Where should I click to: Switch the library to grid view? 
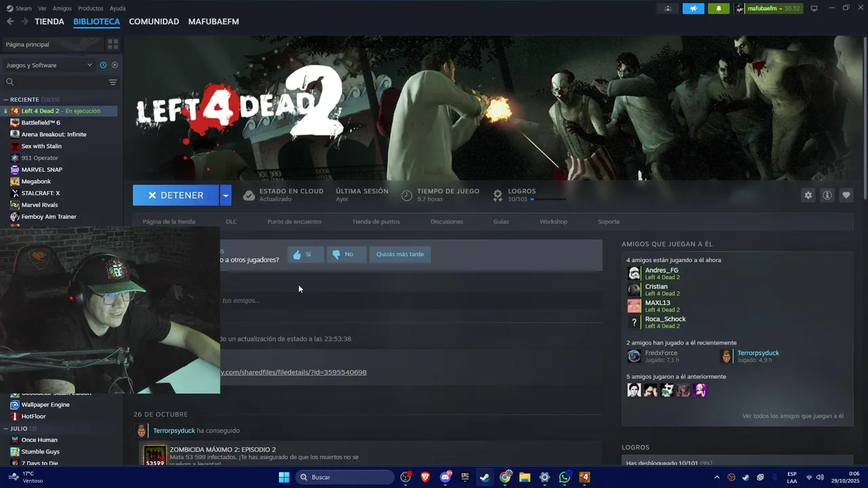[113, 44]
